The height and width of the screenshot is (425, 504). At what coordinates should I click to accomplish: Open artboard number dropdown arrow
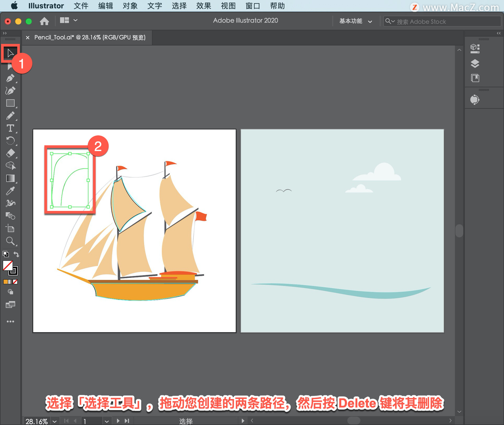[x=107, y=421]
